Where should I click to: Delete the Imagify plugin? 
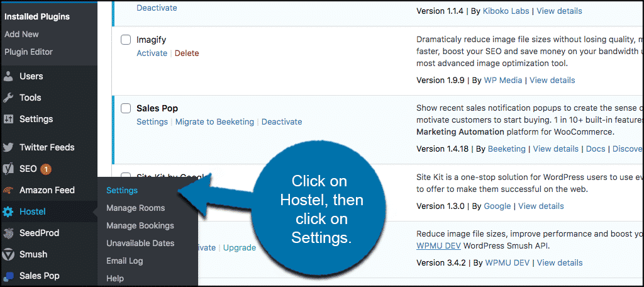187,53
